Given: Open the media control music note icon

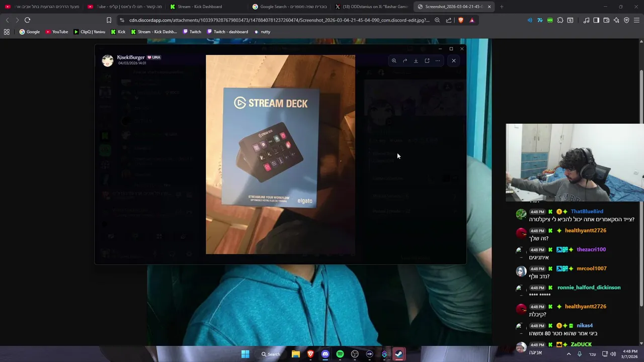Looking at the screenshot, I should (x=586, y=20).
